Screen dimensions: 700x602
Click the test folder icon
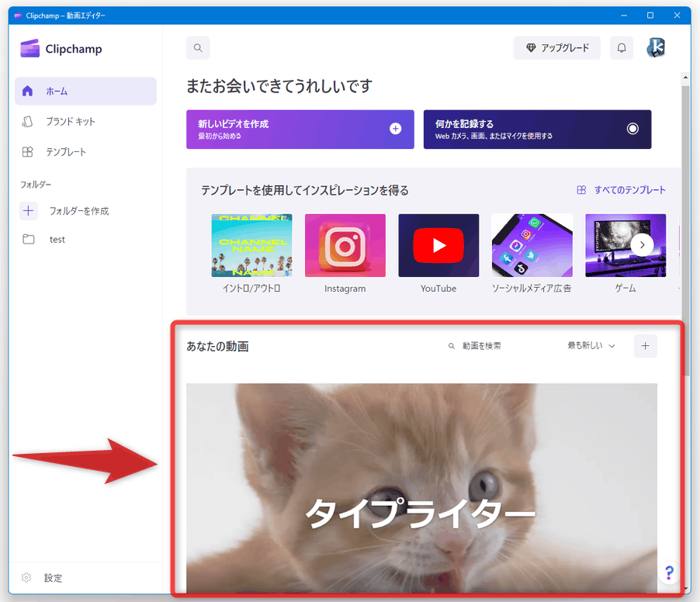29,239
